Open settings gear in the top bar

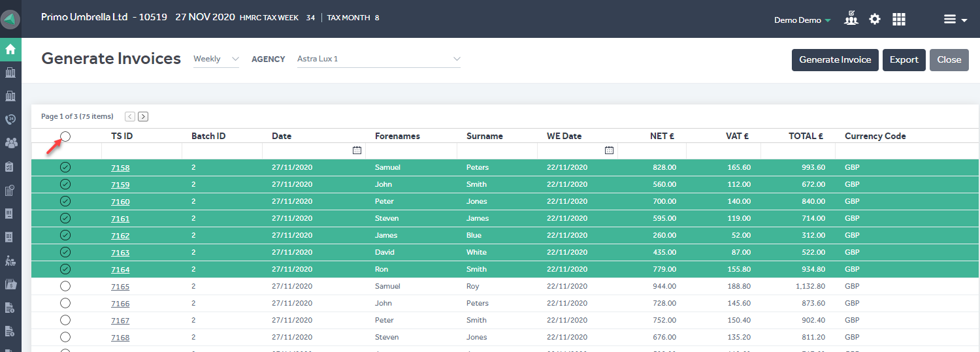(875, 19)
